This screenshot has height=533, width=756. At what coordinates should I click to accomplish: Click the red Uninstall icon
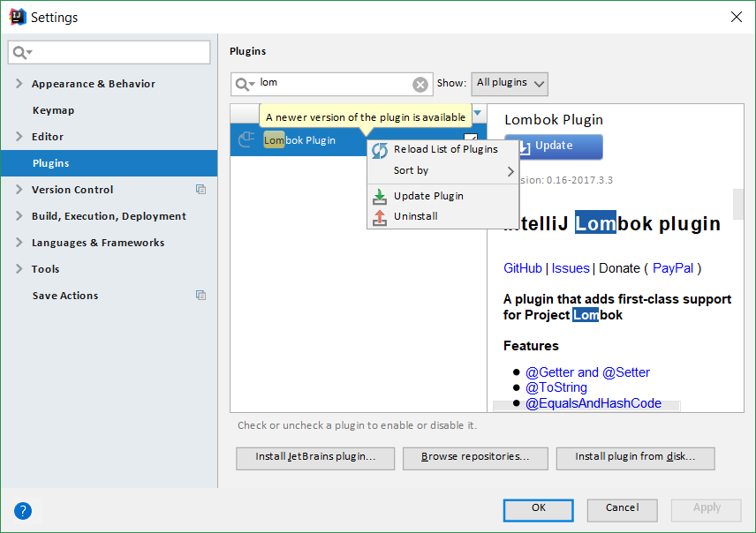click(380, 217)
